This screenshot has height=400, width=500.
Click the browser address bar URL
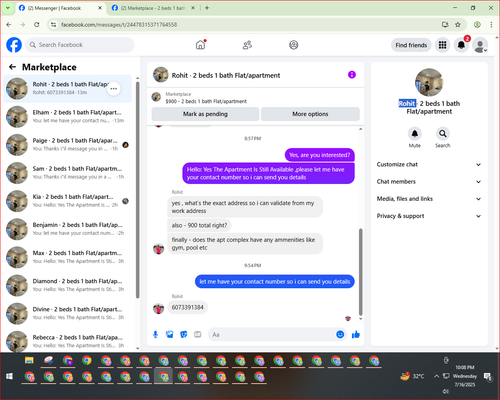(119, 25)
